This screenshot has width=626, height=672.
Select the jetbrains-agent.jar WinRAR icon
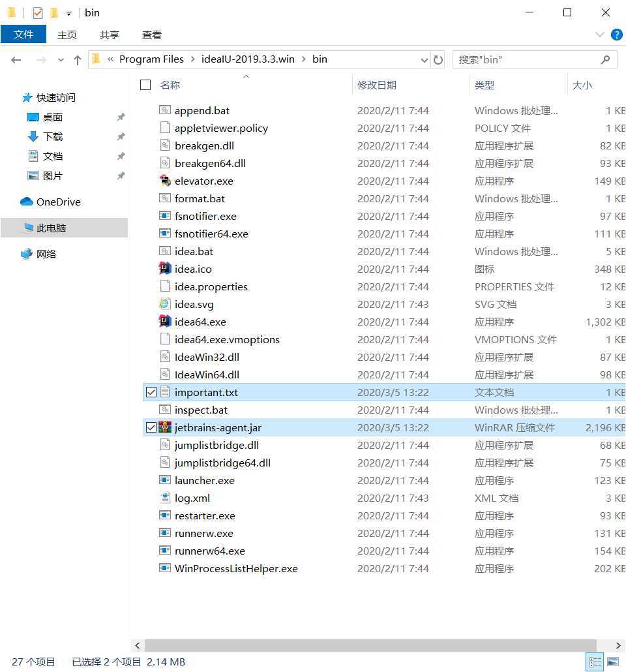[x=165, y=427]
